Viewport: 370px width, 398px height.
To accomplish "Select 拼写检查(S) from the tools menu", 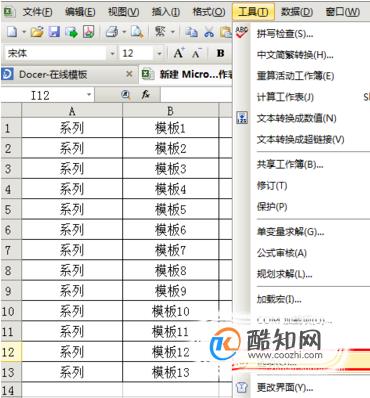I will (x=285, y=34).
